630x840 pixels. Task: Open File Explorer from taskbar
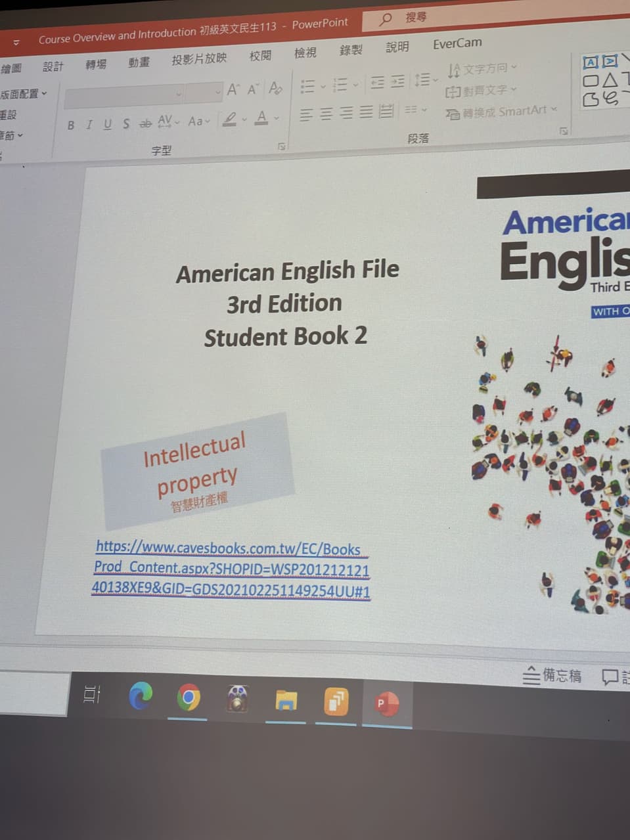[286, 701]
